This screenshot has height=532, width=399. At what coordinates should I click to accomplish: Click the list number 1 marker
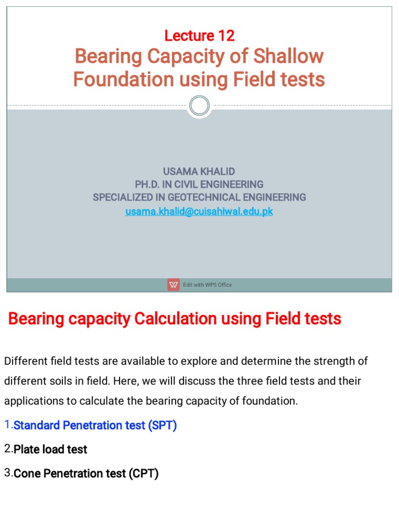(8, 425)
